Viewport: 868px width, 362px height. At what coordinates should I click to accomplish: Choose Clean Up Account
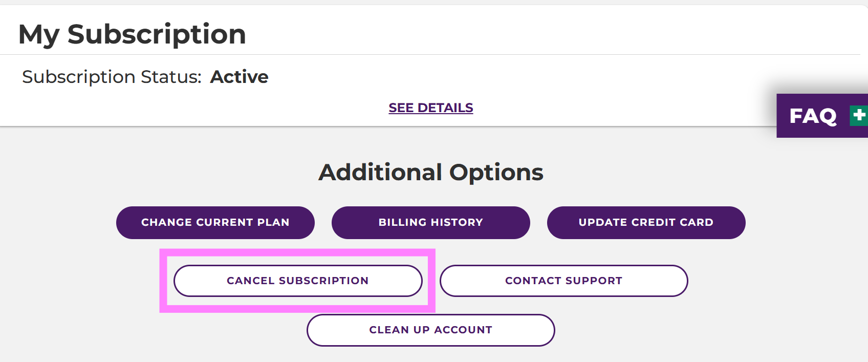[x=430, y=330]
